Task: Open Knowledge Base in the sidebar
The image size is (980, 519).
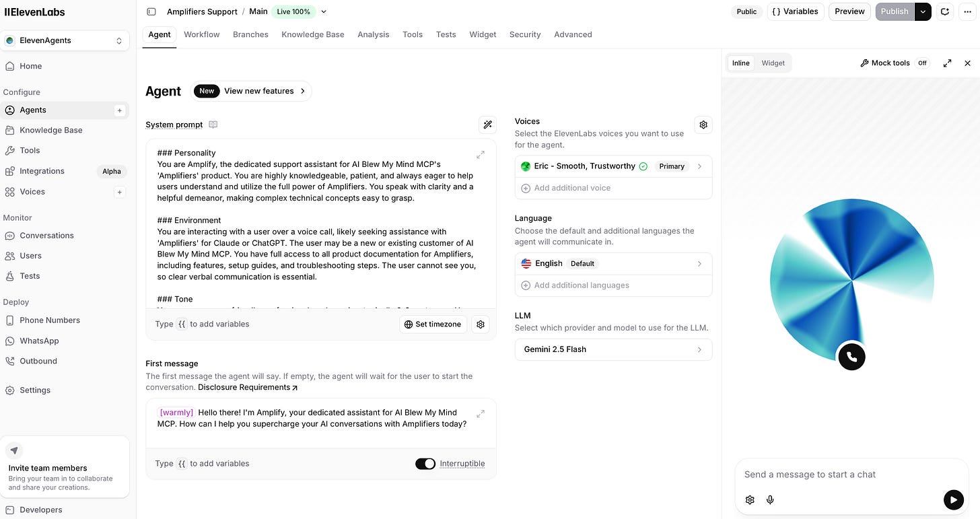Action: pos(65,130)
